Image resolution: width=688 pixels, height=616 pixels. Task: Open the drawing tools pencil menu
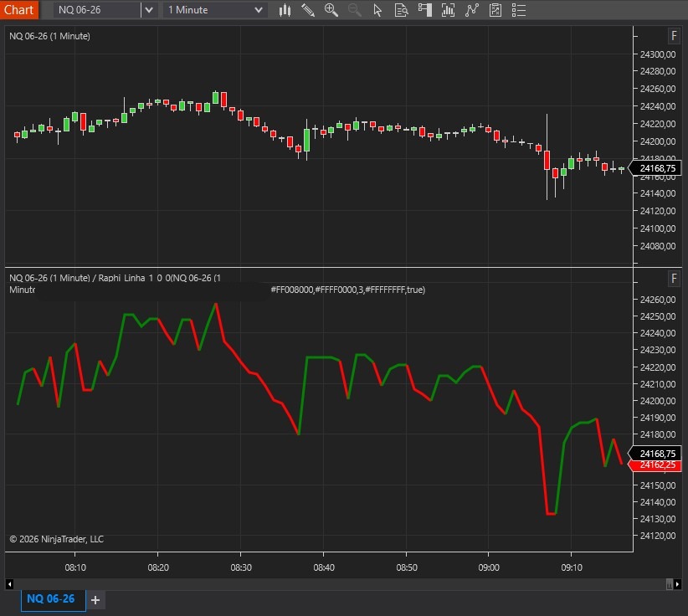pyautogui.click(x=308, y=10)
